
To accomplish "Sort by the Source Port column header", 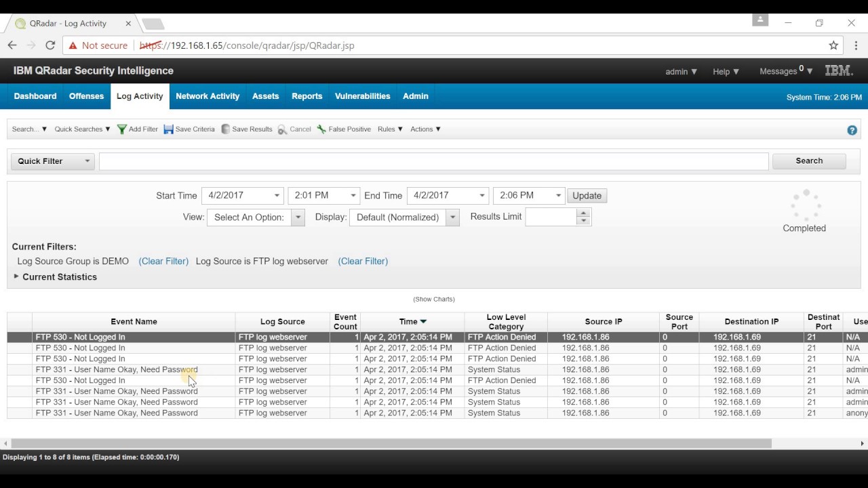I will (x=679, y=322).
